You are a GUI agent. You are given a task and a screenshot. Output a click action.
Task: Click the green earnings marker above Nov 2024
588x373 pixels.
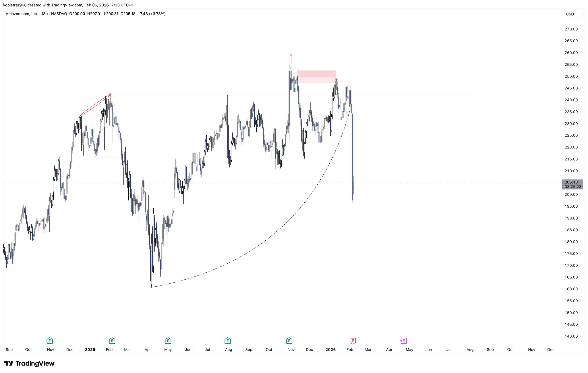click(49, 341)
